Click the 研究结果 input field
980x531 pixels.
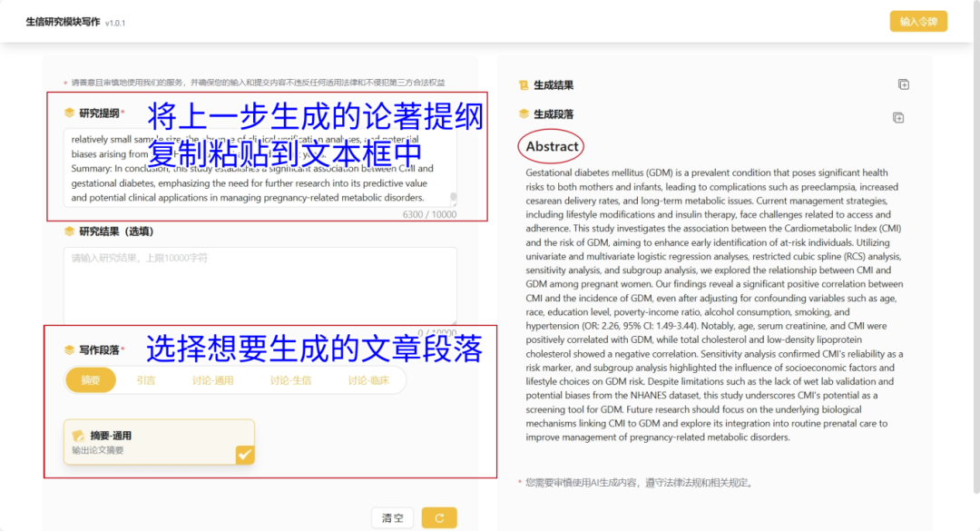pyautogui.click(x=260, y=286)
